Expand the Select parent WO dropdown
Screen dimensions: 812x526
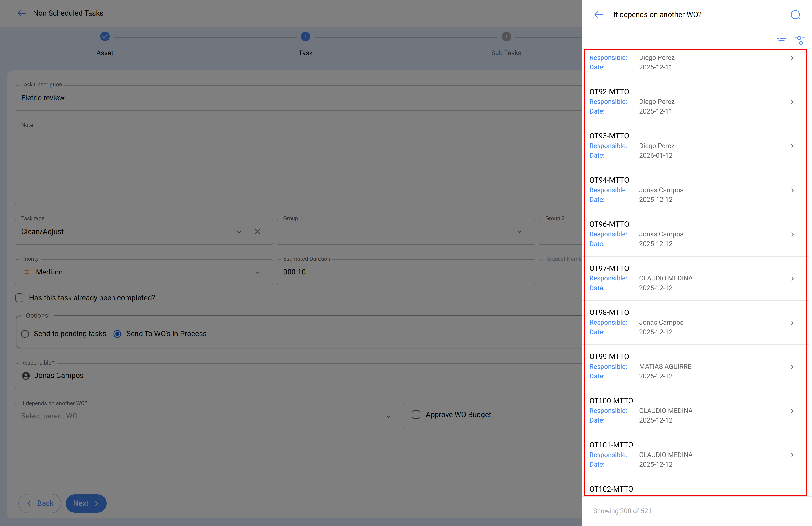[388, 417]
